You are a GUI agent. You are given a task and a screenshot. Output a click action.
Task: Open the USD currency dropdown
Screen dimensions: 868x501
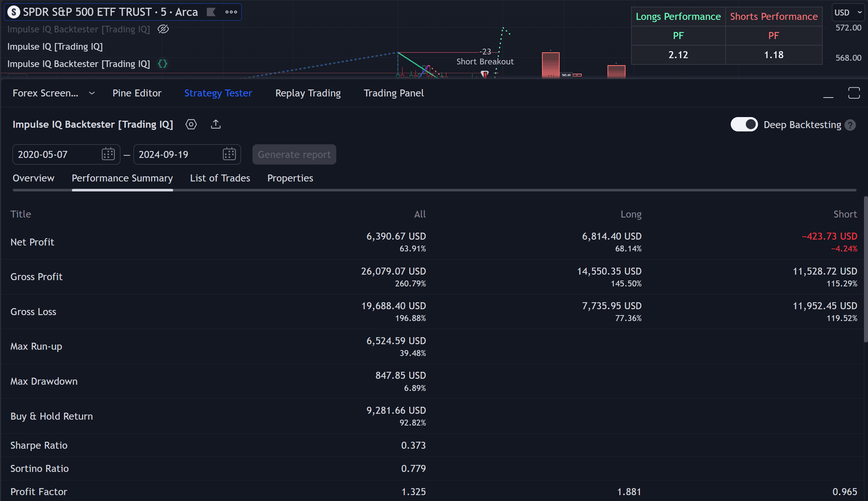pos(848,13)
